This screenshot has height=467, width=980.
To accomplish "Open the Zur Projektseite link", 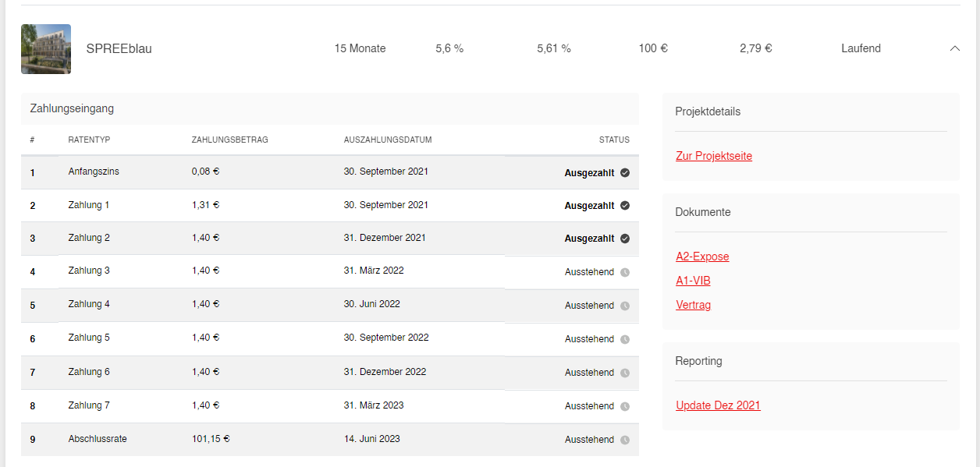I will click(x=714, y=156).
